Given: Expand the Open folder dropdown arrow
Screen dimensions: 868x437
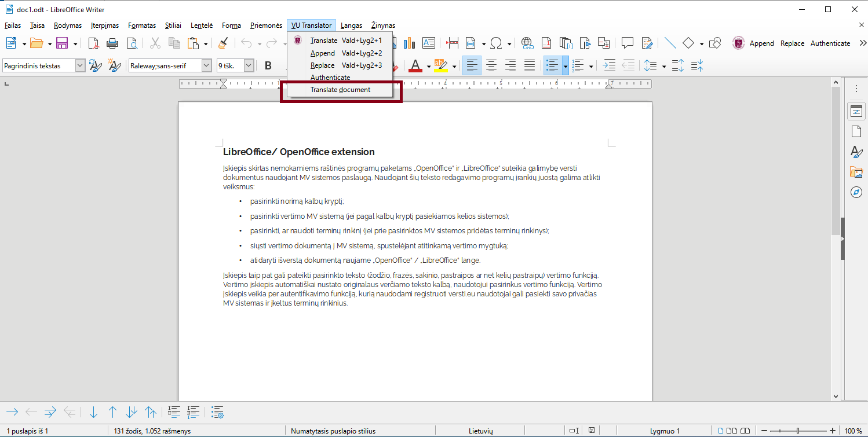Looking at the screenshot, I should 50,43.
